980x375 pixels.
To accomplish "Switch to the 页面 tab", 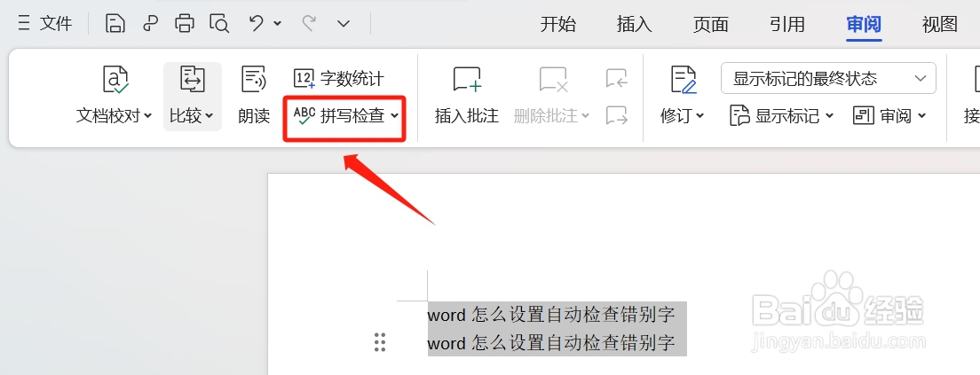I will [x=711, y=24].
